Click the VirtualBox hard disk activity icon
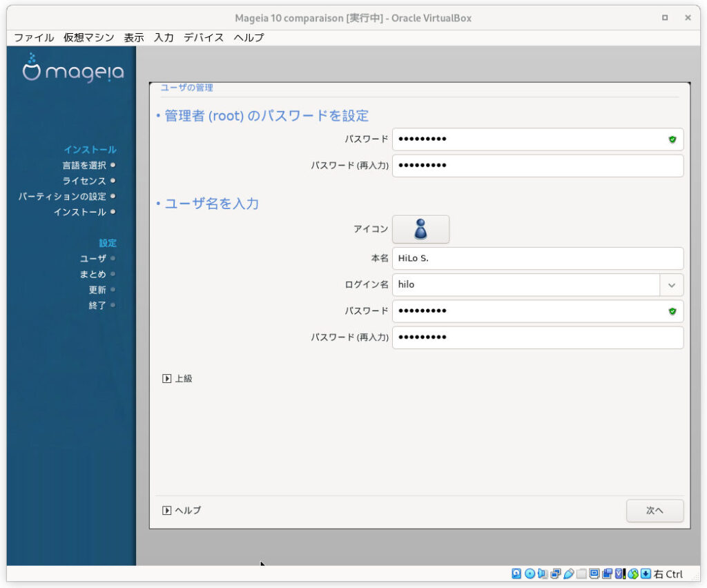The height and width of the screenshot is (588, 707). tap(516, 574)
